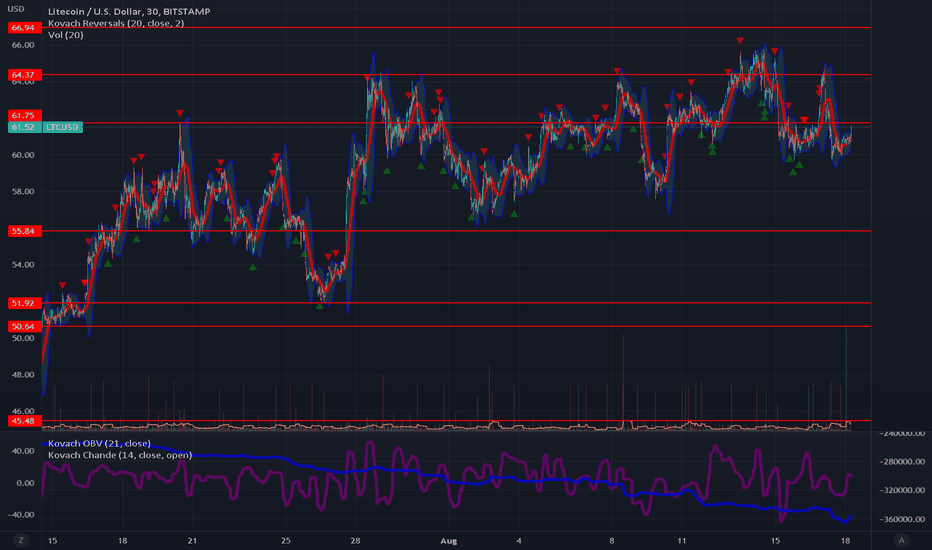
Task: Click the round Z button below the chart
Action: (21, 540)
